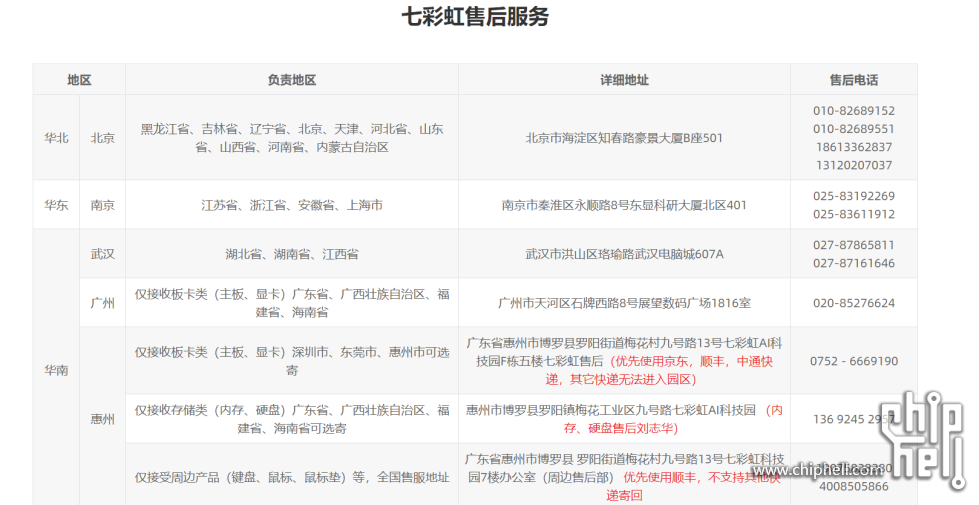
Task: Select the 售后电话 column header
Action: pos(854,80)
